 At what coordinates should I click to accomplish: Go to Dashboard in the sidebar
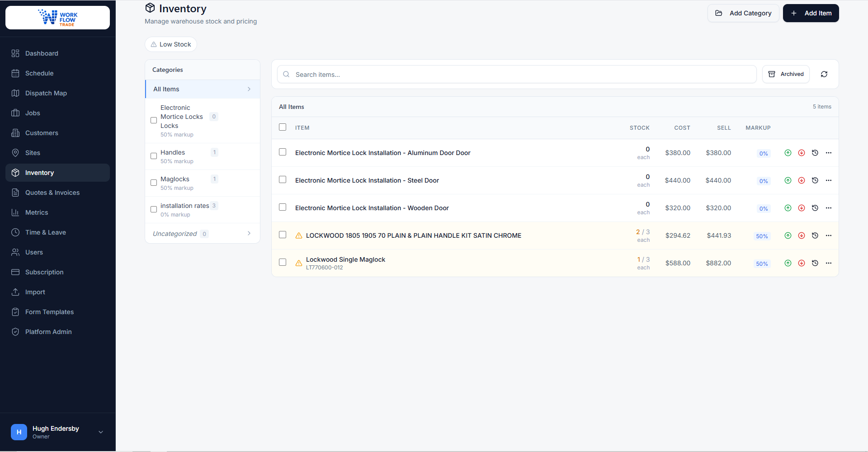click(x=57, y=53)
